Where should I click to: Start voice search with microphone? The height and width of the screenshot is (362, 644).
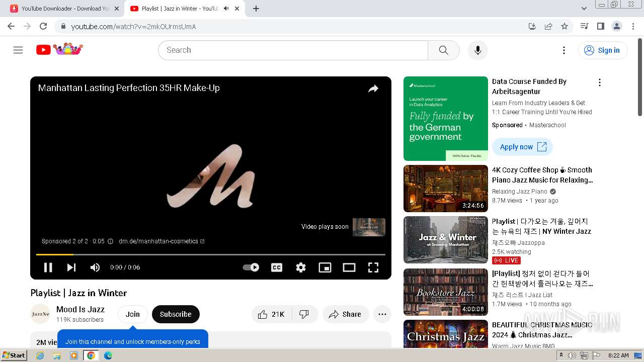(477, 50)
